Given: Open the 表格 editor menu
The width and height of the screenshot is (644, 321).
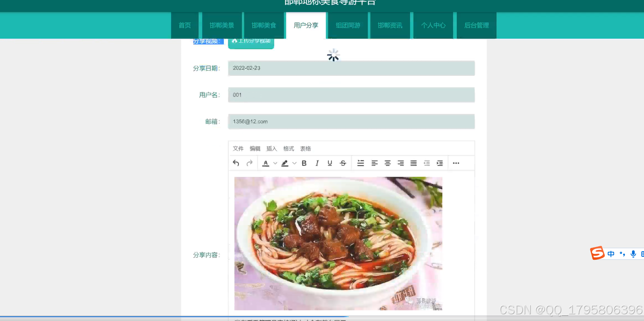Looking at the screenshot, I should coord(305,149).
